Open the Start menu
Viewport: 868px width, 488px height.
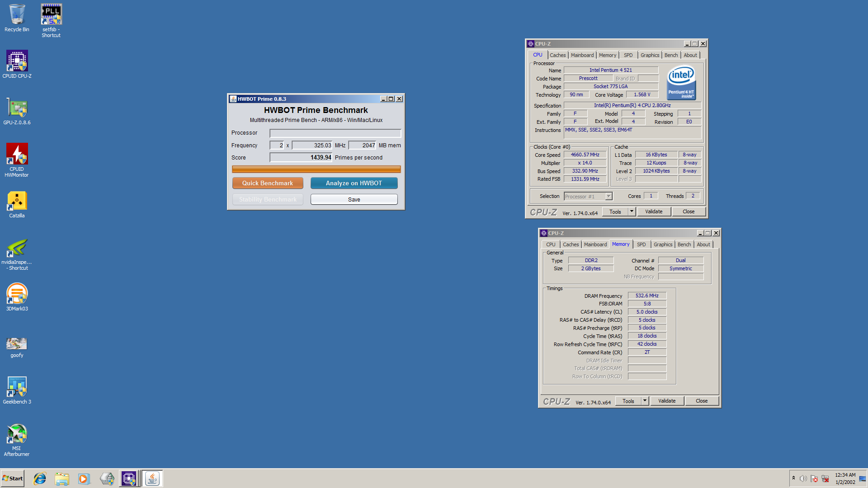pyautogui.click(x=13, y=479)
